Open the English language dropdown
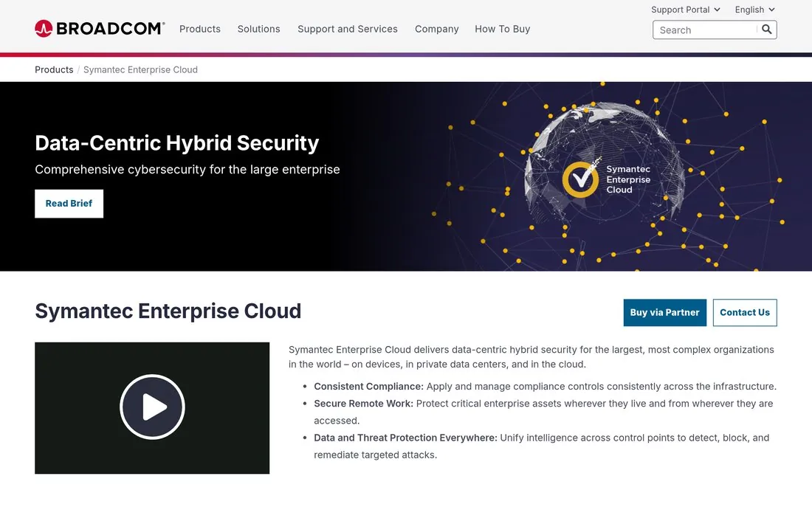 [754, 10]
